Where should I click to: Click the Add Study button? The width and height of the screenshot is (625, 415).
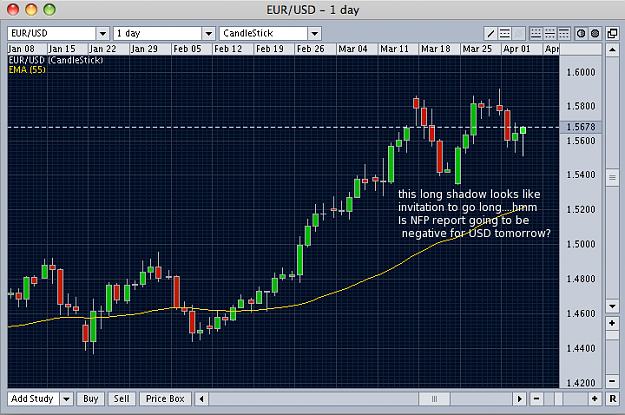pyautogui.click(x=33, y=399)
